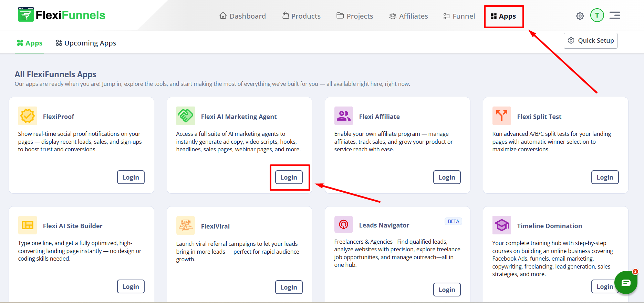Click the Flexi AI Marketing Agent icon
Image resolution: width=644 pixels, height=303 pixels.
(186, 116)
